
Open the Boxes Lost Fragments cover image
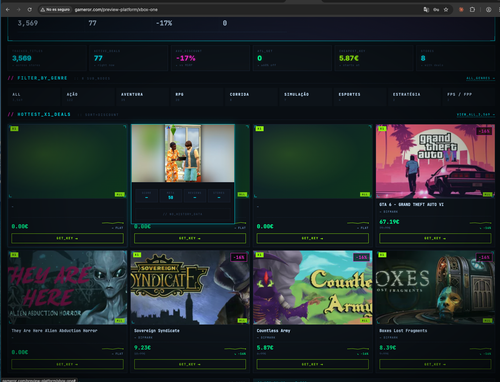coord(435,288)
